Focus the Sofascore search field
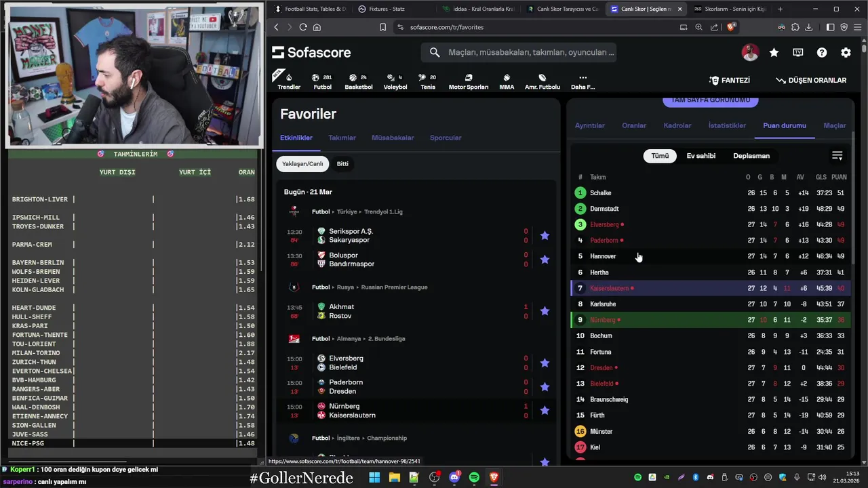 pos(519,52)
